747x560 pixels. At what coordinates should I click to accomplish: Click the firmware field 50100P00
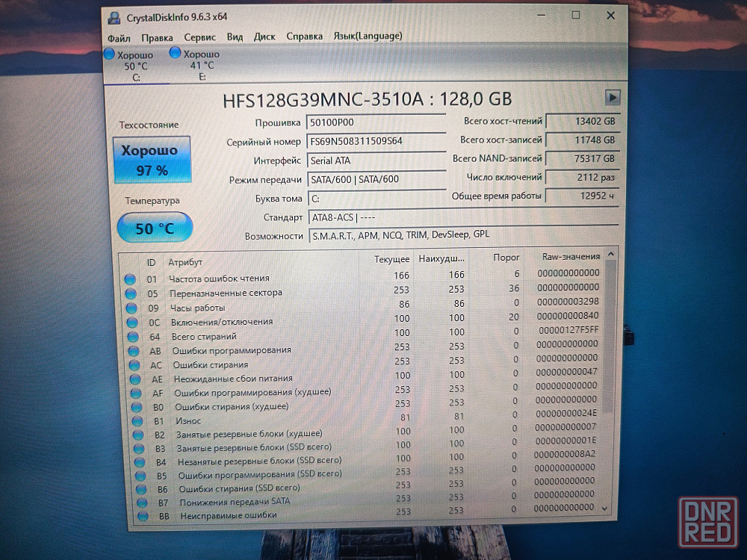376,122
